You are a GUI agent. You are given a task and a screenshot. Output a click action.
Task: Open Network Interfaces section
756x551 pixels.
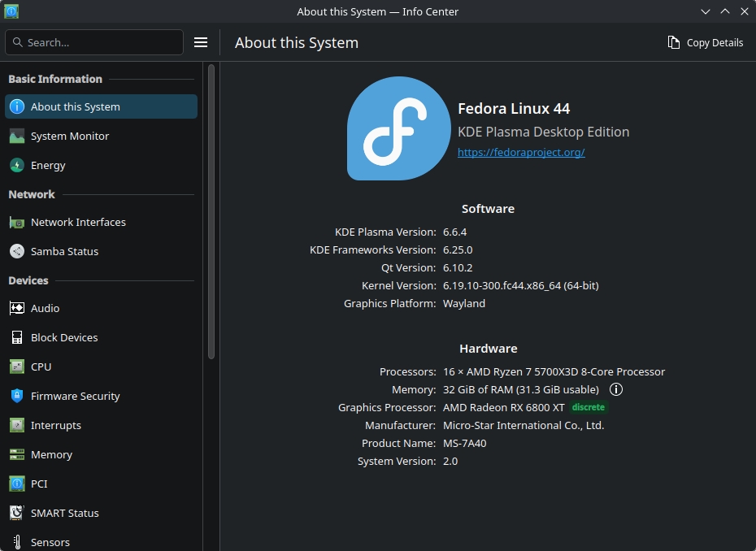coord(102,222)
